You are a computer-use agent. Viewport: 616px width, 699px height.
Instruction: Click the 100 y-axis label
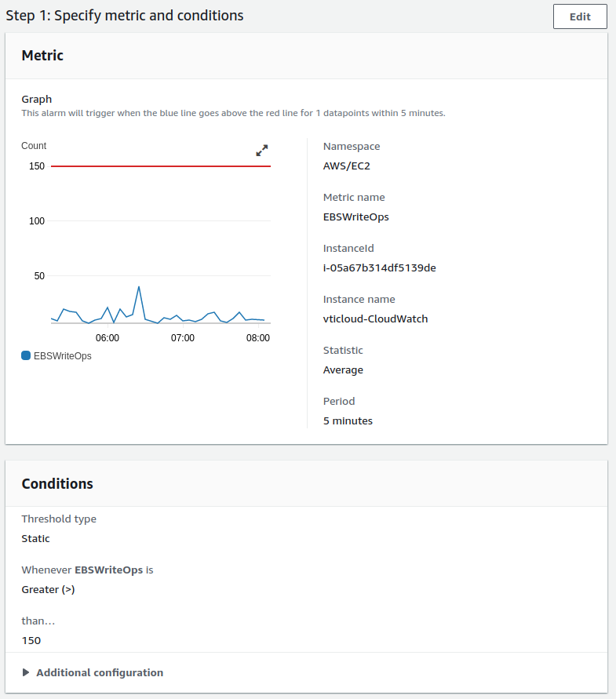point(37,221)
